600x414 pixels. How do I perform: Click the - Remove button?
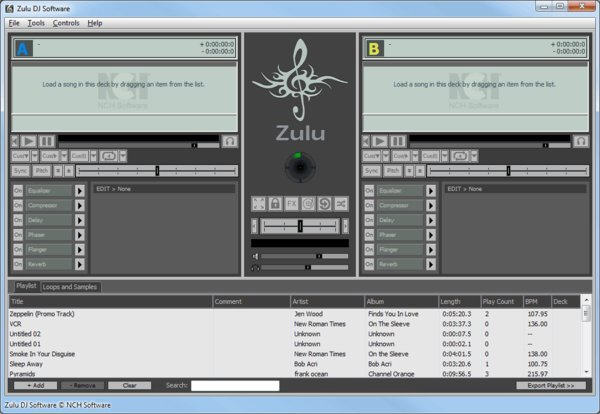82,385
